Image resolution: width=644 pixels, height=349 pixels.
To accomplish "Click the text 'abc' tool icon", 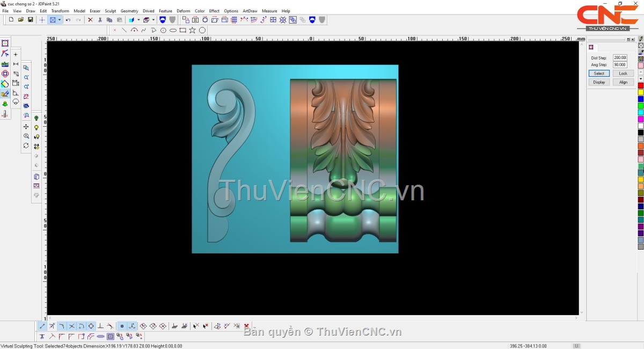I will (5, 64).
